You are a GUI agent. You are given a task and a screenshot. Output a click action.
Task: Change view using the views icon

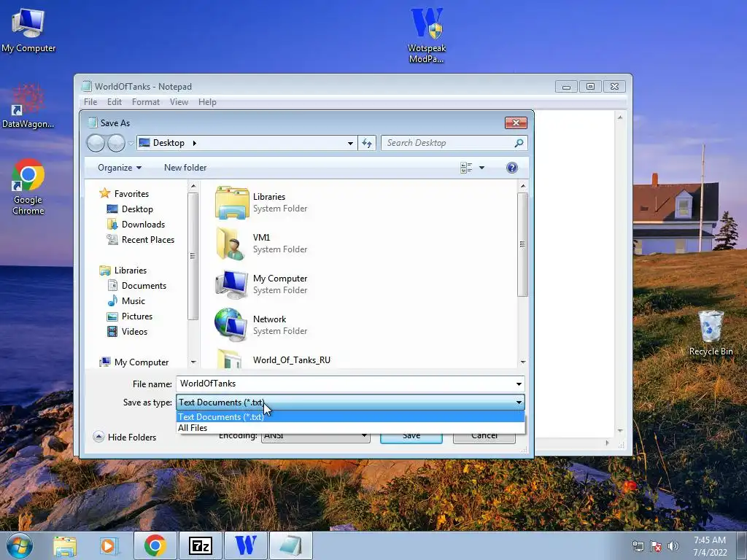click(466, 168)
